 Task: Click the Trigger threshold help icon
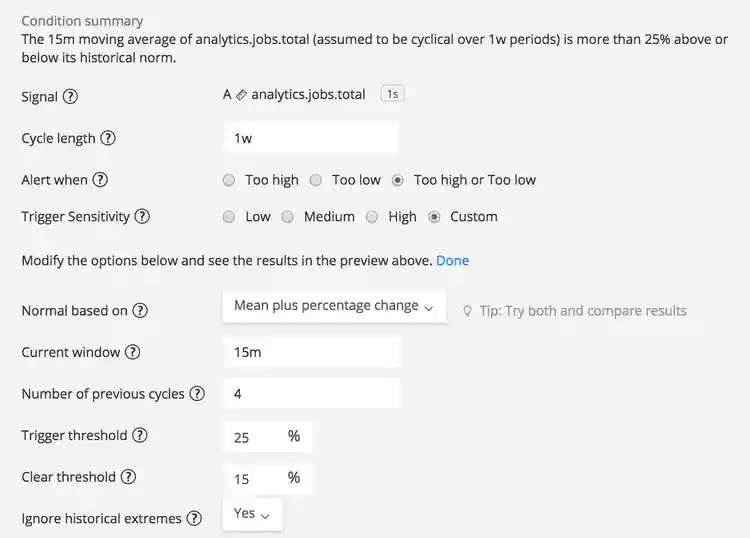tap(140, 435)
